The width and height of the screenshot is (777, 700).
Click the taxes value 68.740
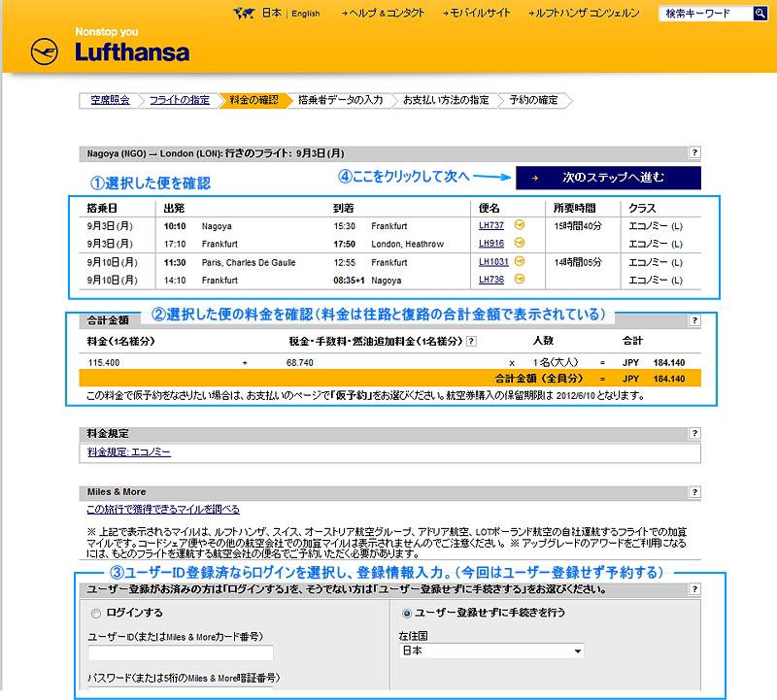pyautogui.click(x=299, y=363)
